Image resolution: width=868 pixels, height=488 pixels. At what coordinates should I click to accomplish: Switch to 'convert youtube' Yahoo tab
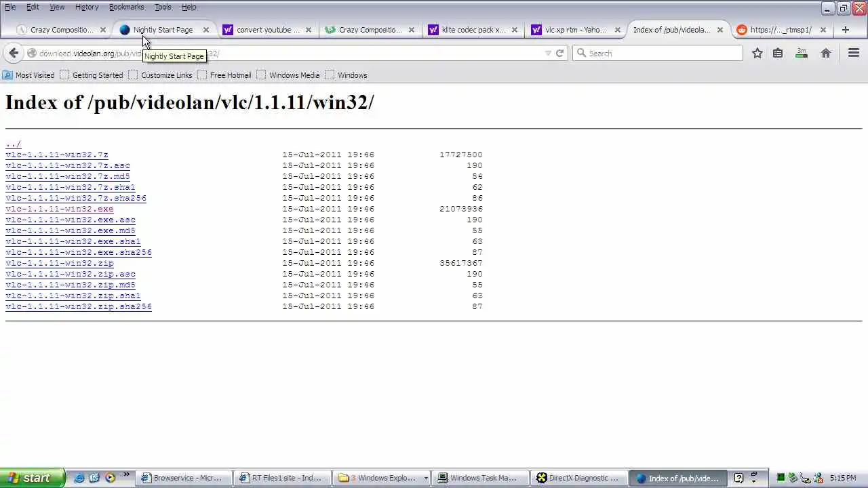coord(268,30)
